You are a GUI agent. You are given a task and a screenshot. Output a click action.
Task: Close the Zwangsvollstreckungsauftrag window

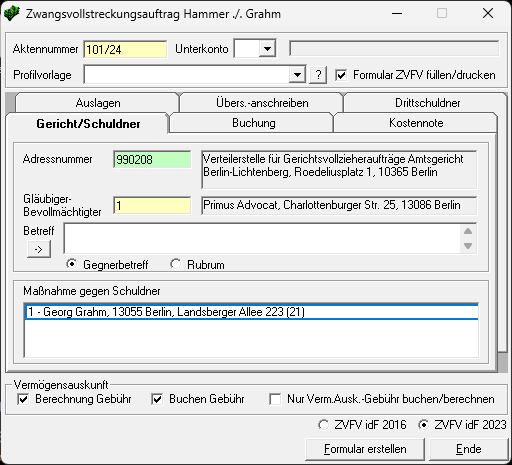488,14
